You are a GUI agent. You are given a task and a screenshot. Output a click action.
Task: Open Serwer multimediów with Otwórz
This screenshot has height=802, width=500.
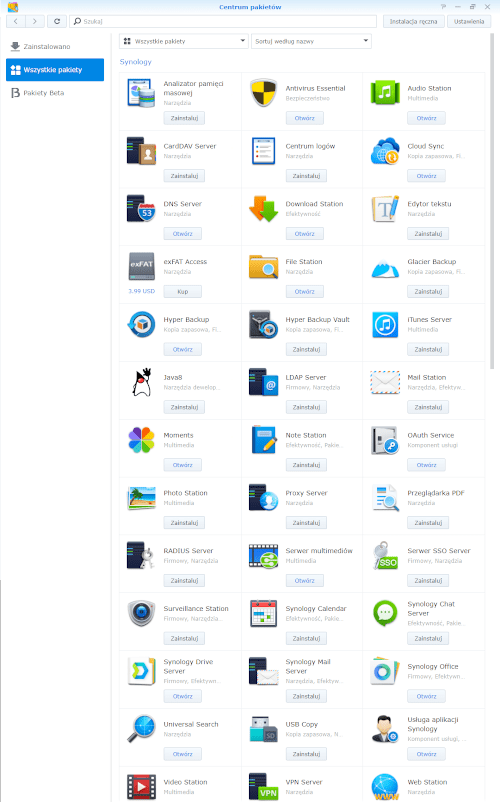pyautogui.click(x=305, y=581)
